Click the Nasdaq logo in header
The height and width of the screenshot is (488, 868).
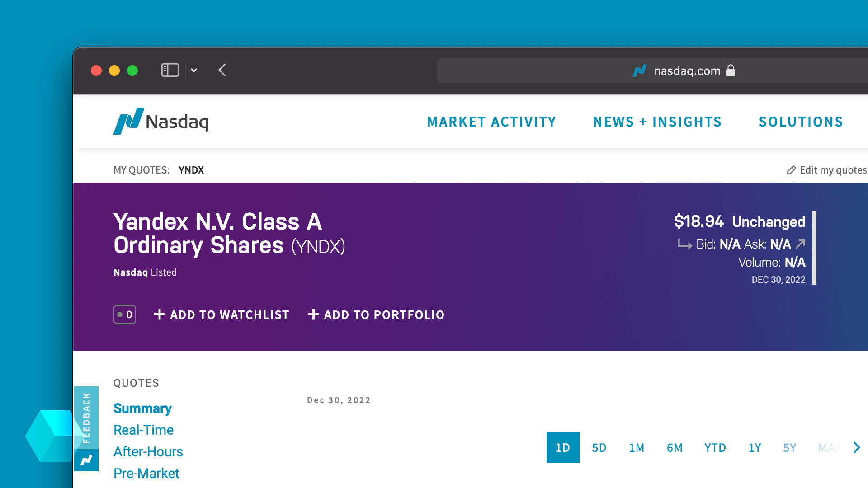(x=161, y=121)
